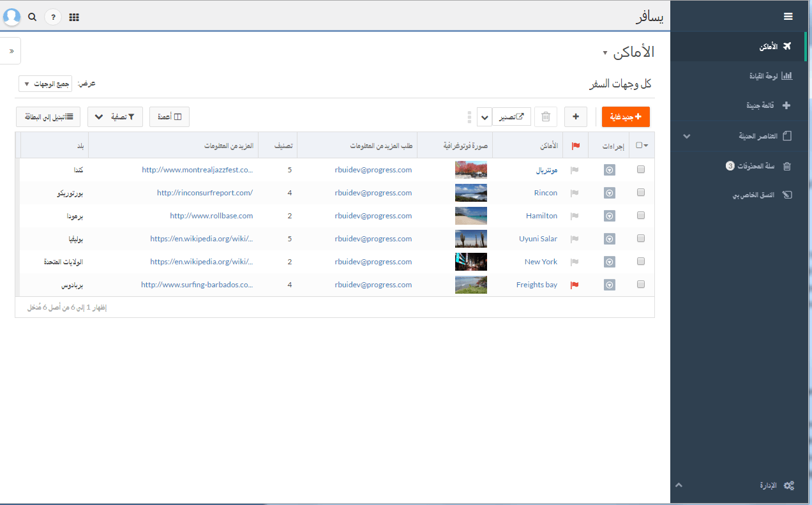Open the Uyuni Salar place link
812x505 pixels.
(538, 239)
